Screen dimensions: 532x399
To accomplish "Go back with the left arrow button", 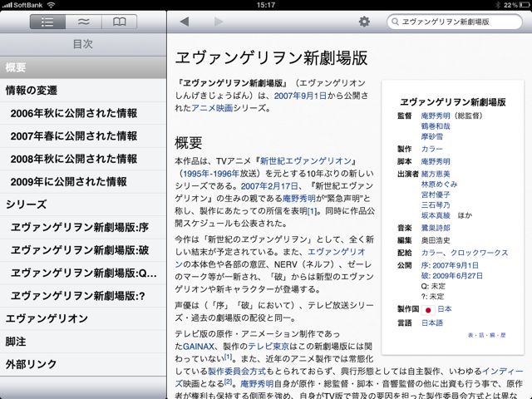I will tap(185, 22).
